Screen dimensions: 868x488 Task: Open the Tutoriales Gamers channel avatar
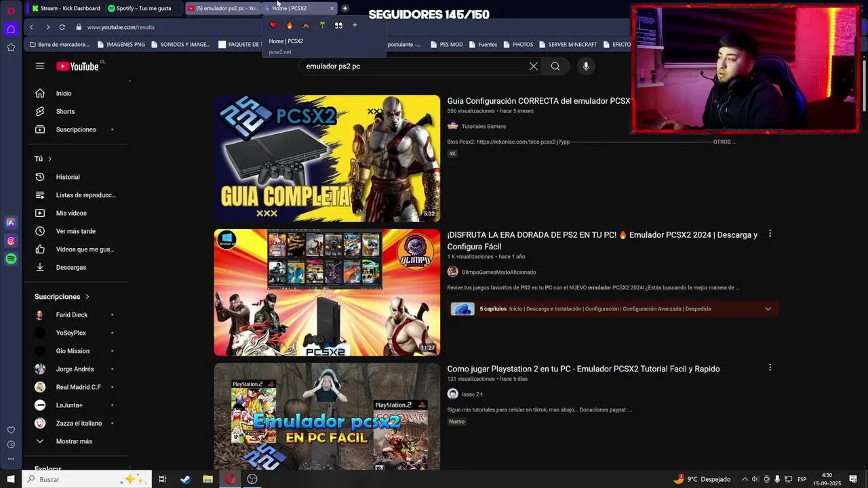tap(452, 126)
